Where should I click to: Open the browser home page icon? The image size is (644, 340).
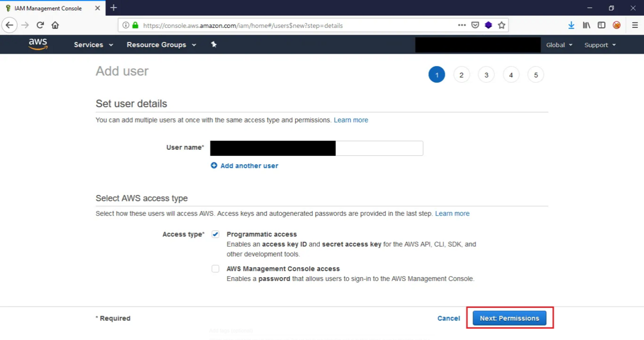click(x=55, y=25)
